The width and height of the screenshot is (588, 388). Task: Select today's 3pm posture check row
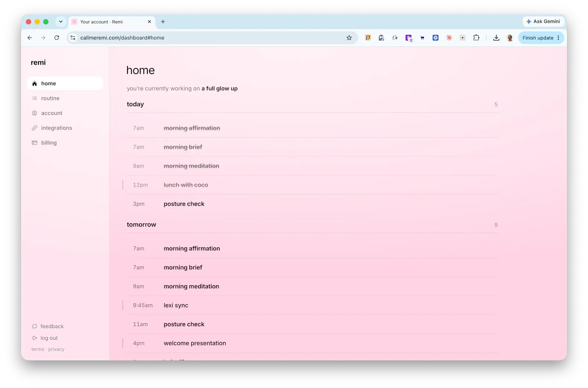click(x=312, y=204)
